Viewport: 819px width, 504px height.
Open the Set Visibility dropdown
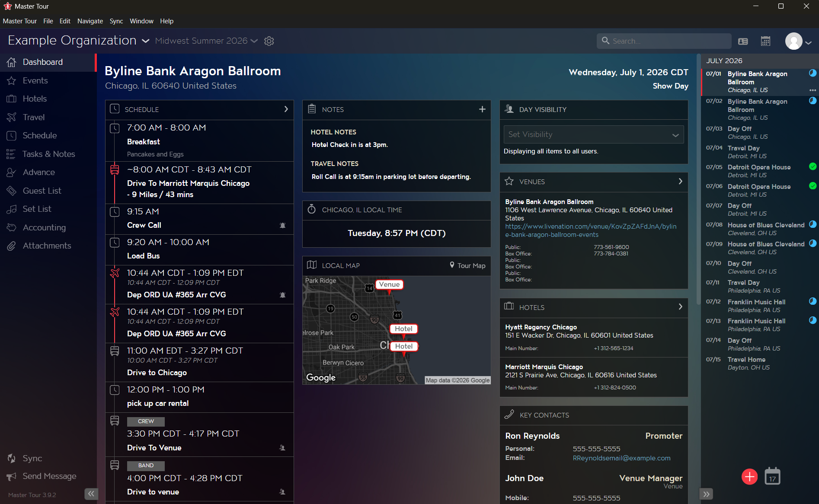(593, 134)
